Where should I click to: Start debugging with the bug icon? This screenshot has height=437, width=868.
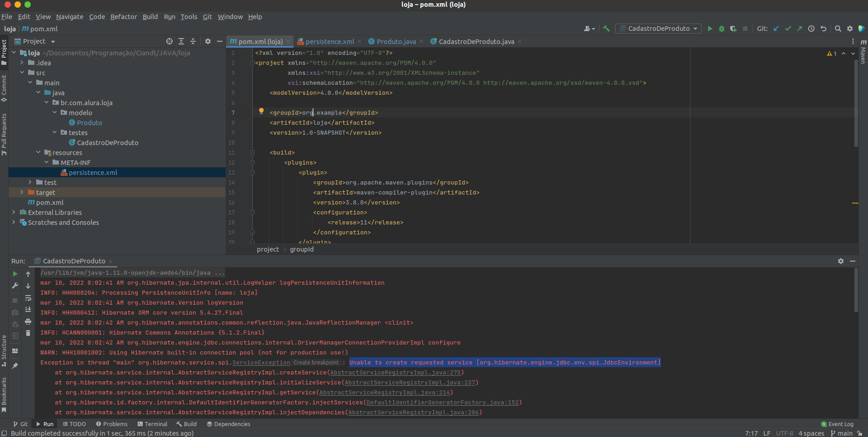tap(722, 29)
